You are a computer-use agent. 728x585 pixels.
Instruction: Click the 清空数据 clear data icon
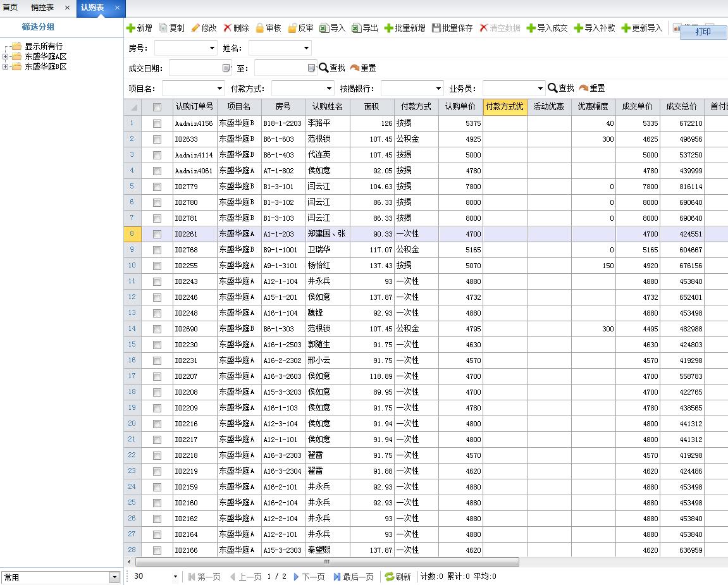[x=483, y=28]
